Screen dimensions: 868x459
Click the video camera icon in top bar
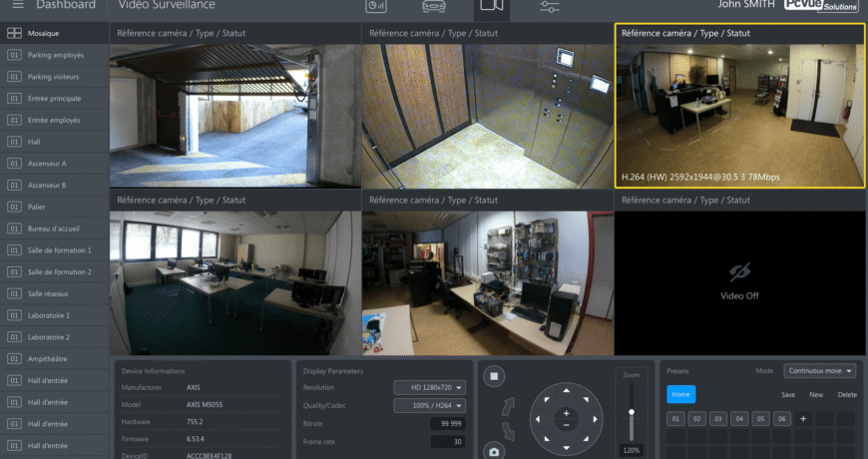point(491,6)
